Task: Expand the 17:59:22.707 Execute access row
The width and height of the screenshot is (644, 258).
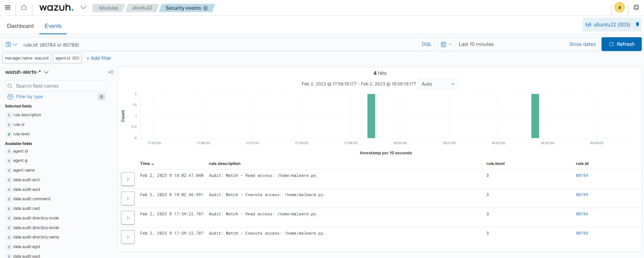Action: pyautogui.click(x=128, y=237)
